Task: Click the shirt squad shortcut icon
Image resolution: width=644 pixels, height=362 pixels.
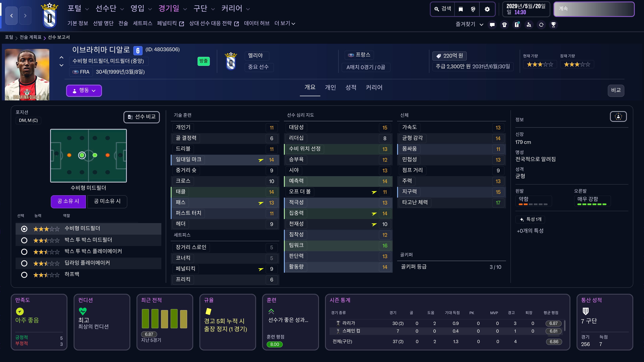Action: [504, 25]
